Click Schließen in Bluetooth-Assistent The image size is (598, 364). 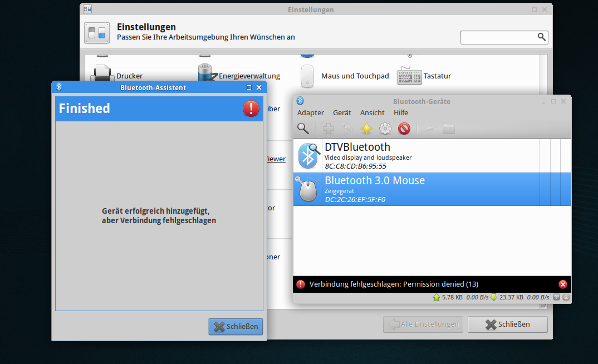click(x=236, y=327)
